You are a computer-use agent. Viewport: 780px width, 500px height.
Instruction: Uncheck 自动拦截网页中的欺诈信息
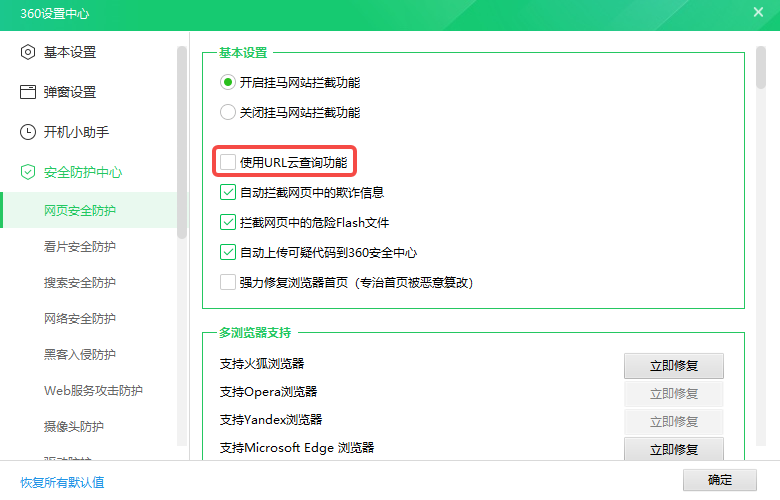click(228, 192)
